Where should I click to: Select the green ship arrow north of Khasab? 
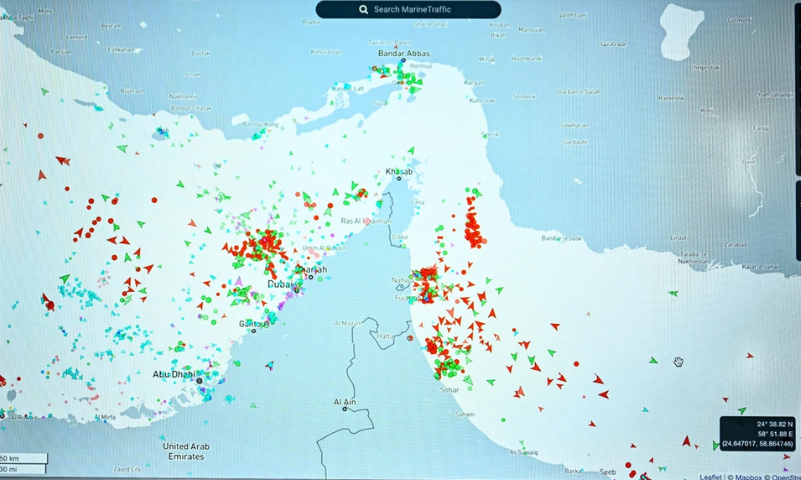pos(411,151)
